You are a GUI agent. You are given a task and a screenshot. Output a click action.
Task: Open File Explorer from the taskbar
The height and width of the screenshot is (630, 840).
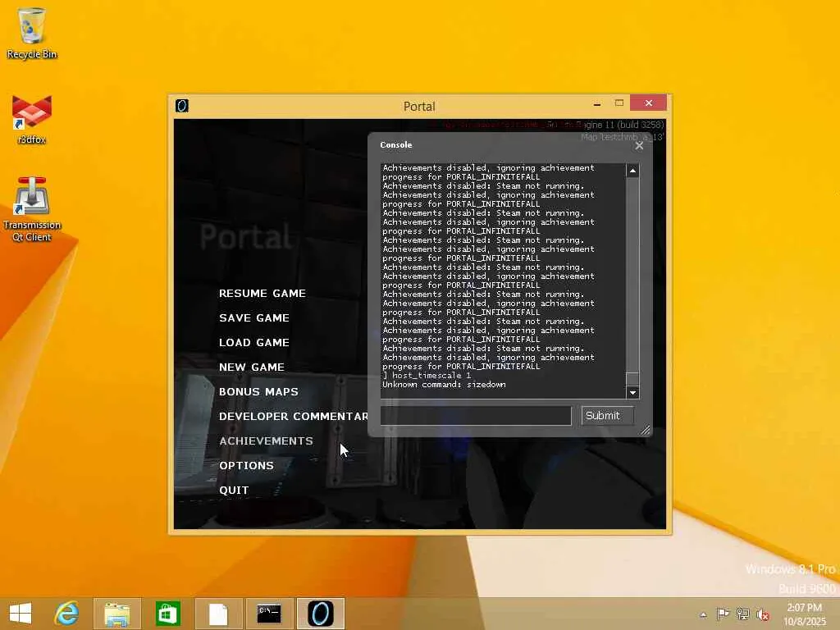tap(116, 614)
